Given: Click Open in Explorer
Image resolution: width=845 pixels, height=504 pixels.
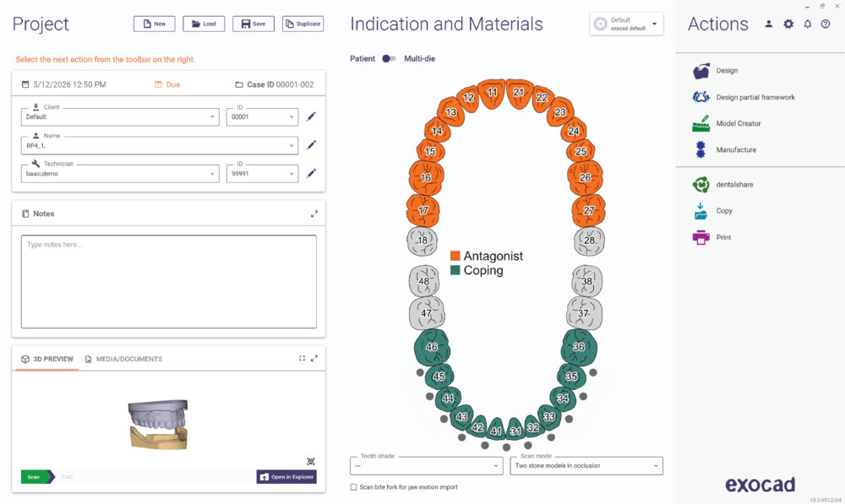Looking at the screenshot, I should pos(286,476).
